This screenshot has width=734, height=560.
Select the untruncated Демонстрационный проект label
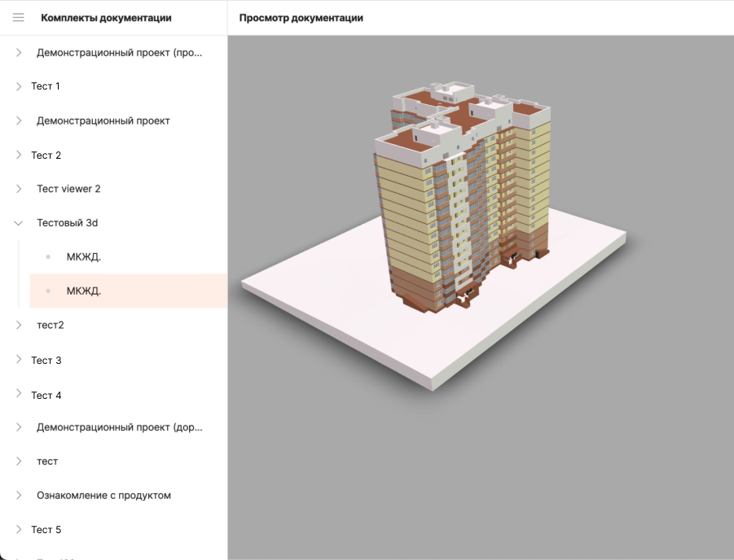pyautogui.click(x=103, y=120)
